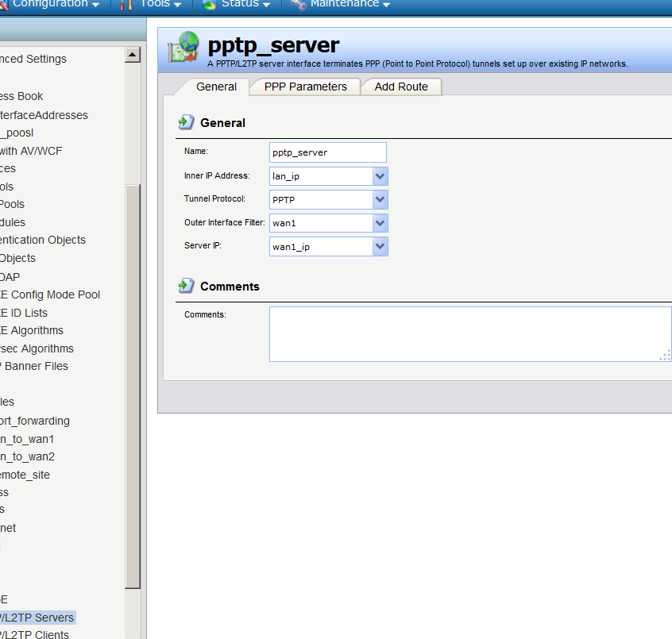Click the Maintenance wrench icon
The width and height of the screenshot is (672, 639).
pos(299,4)
